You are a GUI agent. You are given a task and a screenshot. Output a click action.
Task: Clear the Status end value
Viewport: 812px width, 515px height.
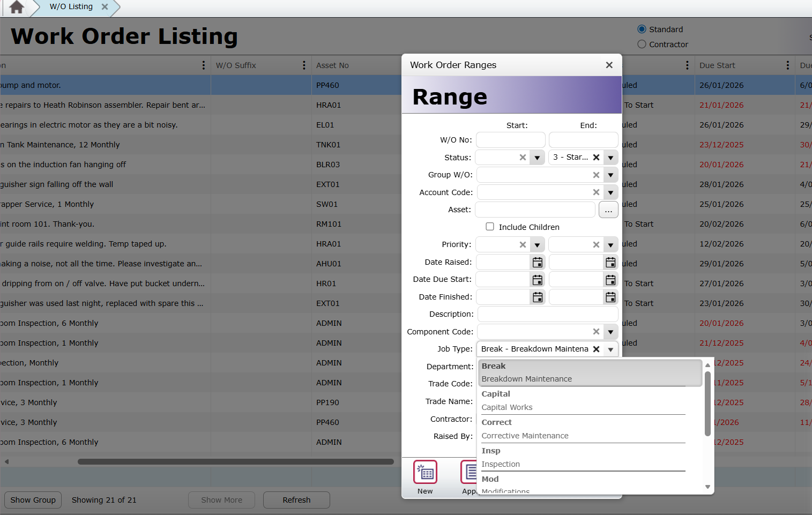(x=596, y=158)
